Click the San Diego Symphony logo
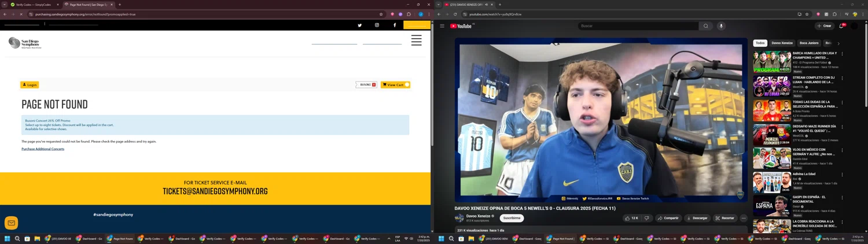868x244 pixels. [x=25, y=43]
